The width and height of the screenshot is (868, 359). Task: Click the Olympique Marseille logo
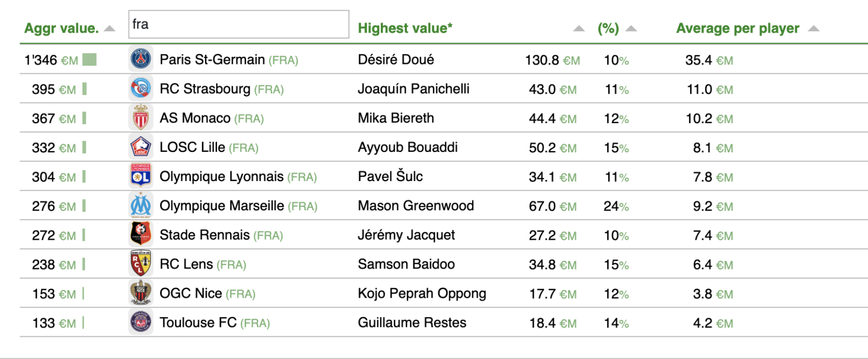141,206
